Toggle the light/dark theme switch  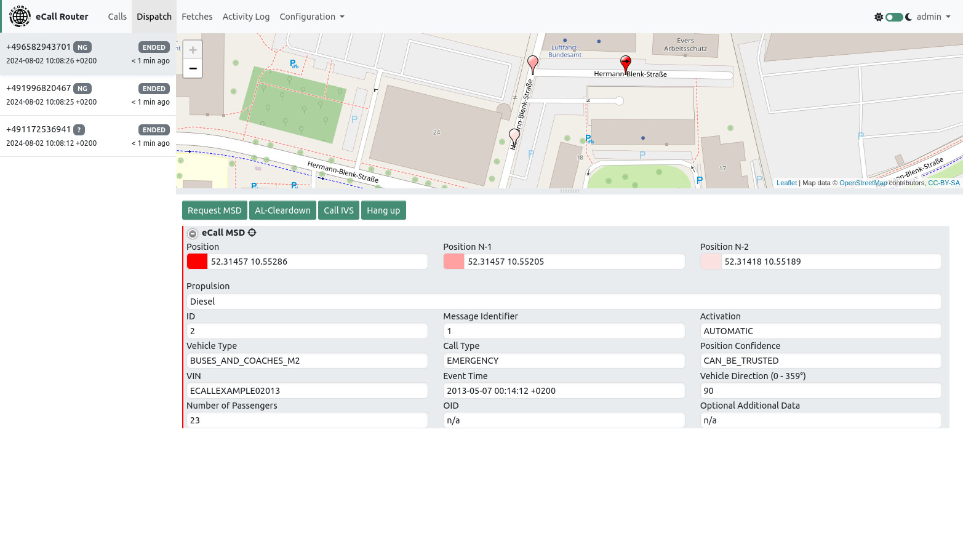point(893,17)
